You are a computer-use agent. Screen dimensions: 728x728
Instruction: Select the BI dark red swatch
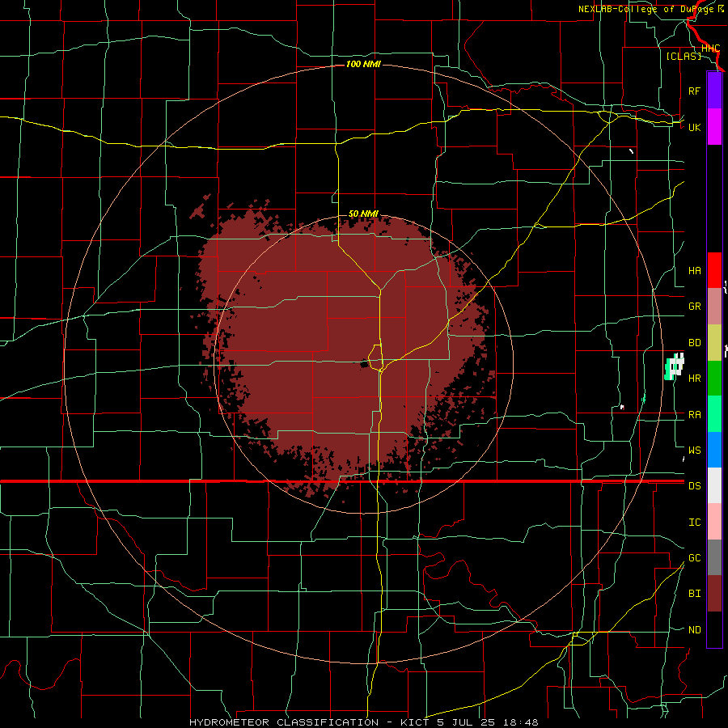tap(714, 594)
